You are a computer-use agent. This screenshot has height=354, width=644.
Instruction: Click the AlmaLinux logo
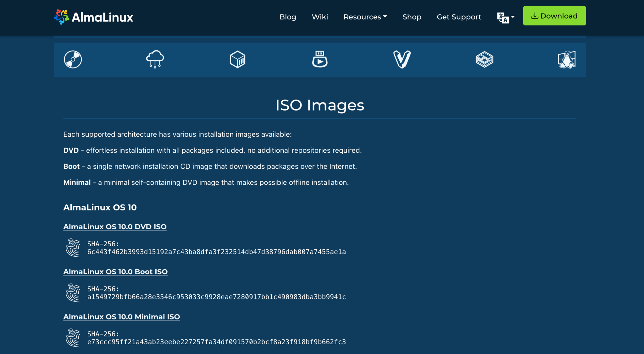point(93,17)
